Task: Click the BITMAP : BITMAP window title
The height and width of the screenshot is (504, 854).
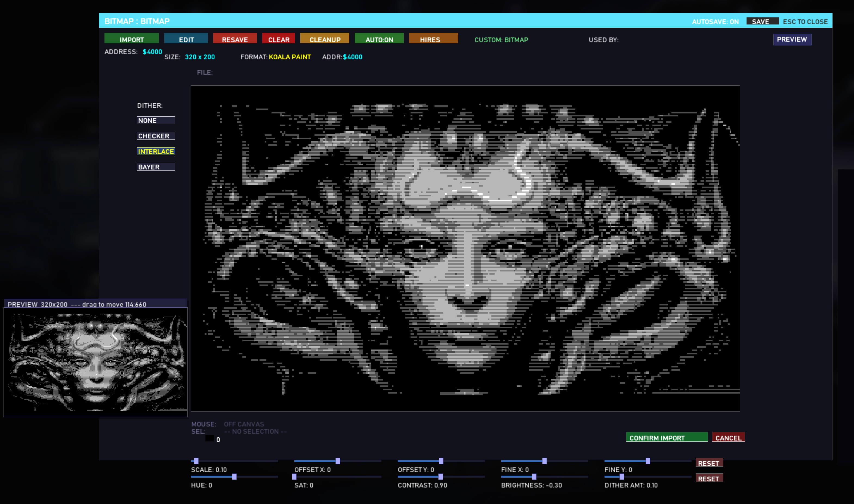Action: [137, 21]
